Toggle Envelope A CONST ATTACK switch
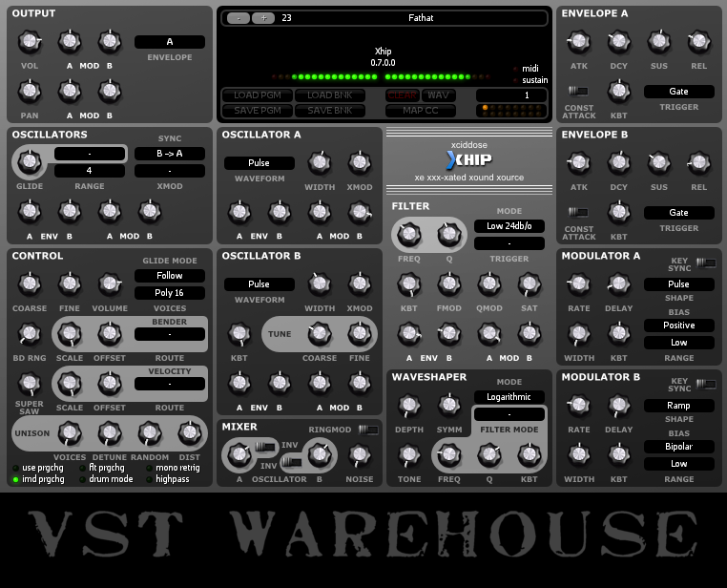The height and width of the screenshot is (588, 727). 578,91
